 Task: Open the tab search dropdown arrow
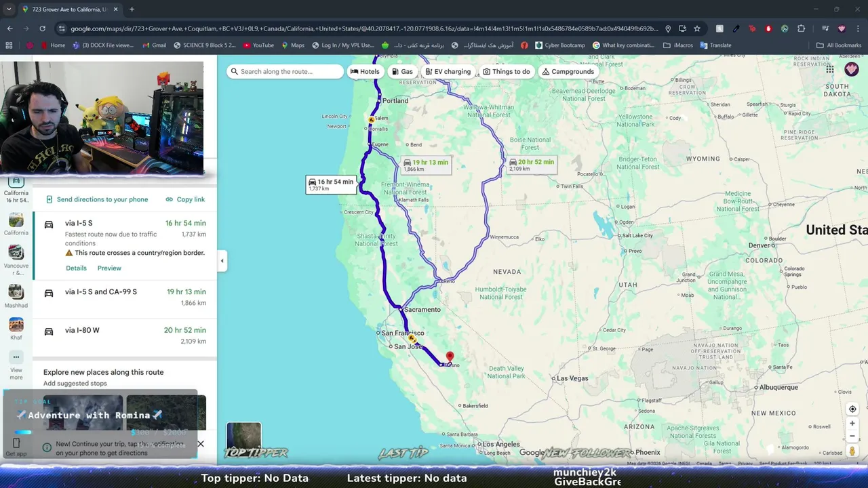[9, 9]
